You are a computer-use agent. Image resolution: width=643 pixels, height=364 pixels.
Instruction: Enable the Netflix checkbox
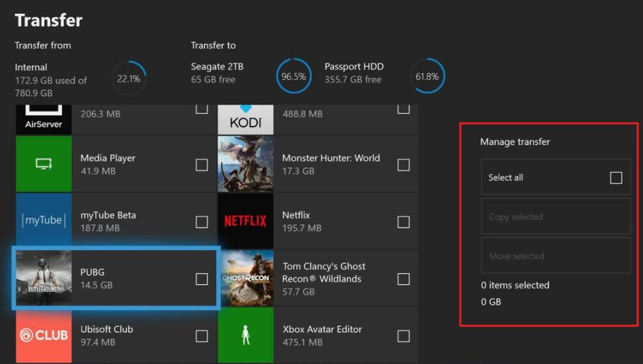pos(404,222)
